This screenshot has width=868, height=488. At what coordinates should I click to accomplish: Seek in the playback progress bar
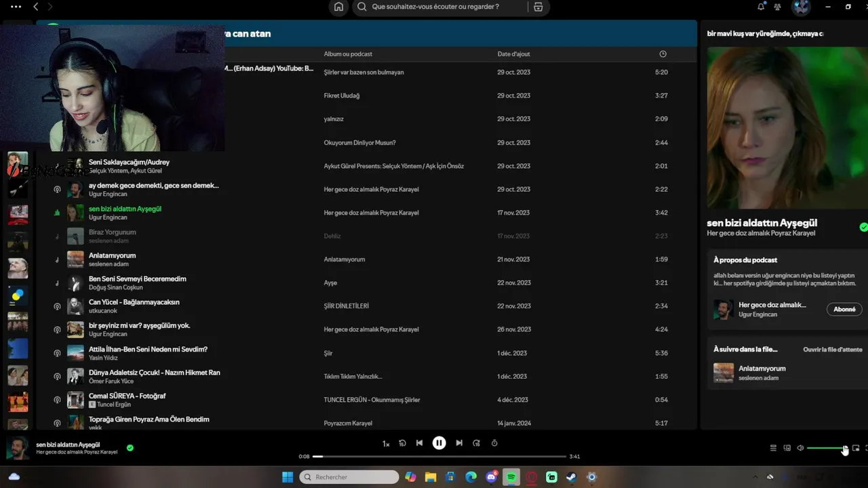pos(439,456)
